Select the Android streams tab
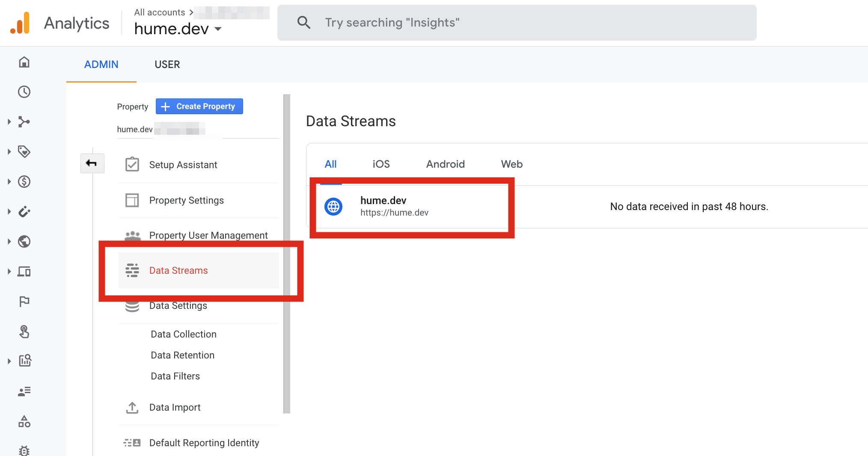Screen dimensions: 868x456 [445, 164]
